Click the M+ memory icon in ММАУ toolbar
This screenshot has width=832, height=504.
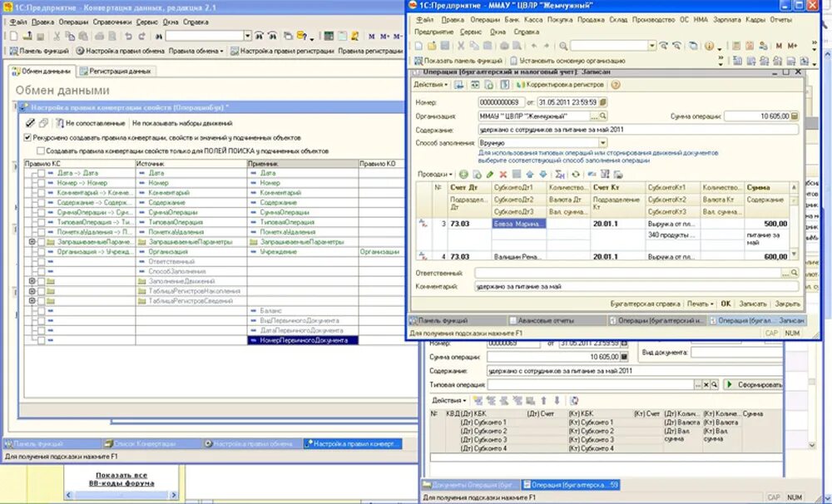792,46
